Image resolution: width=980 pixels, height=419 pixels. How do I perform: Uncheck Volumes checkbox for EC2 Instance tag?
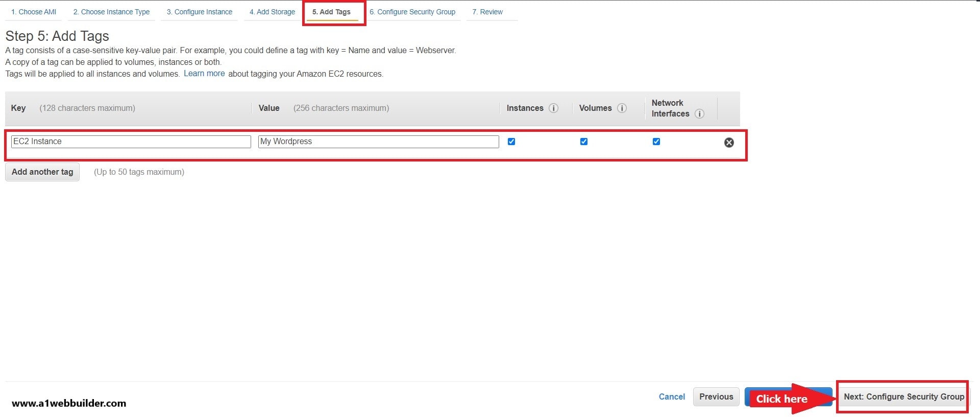click(x=584, y=142)
